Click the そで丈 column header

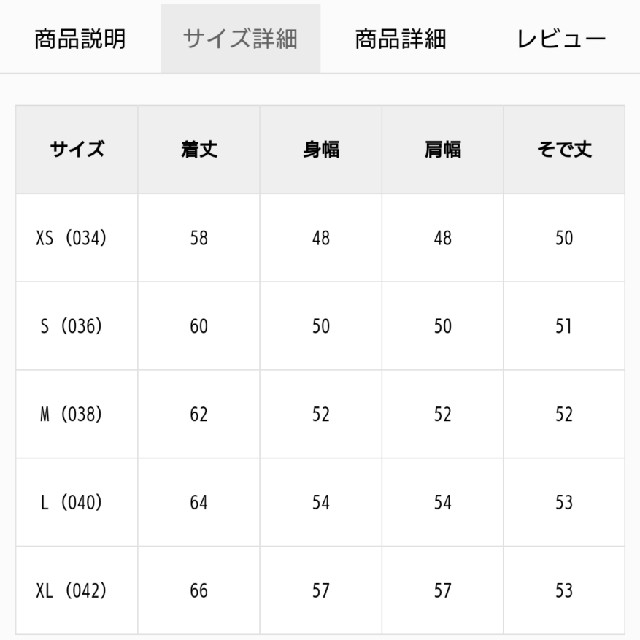click(x=564, y=149)
